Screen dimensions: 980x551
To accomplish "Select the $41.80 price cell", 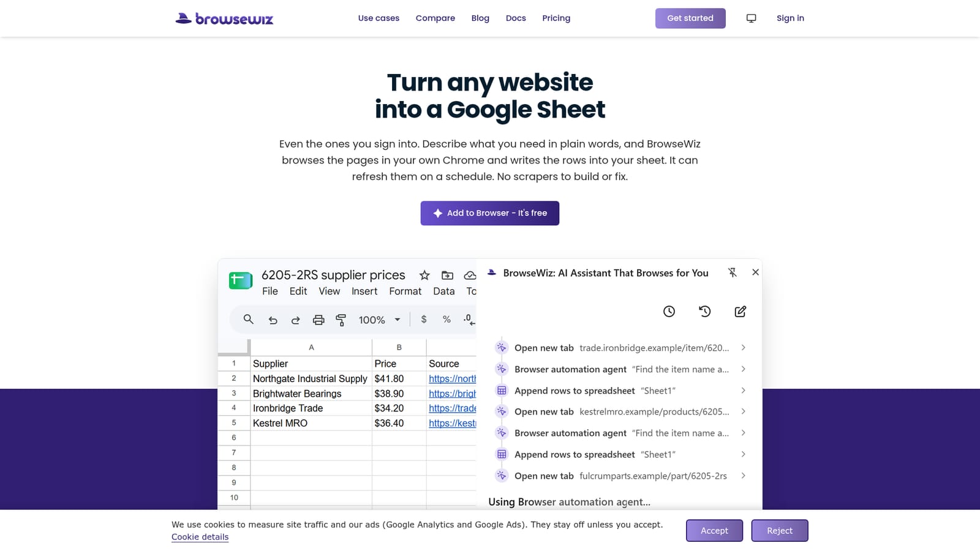I will click(399, 379).
